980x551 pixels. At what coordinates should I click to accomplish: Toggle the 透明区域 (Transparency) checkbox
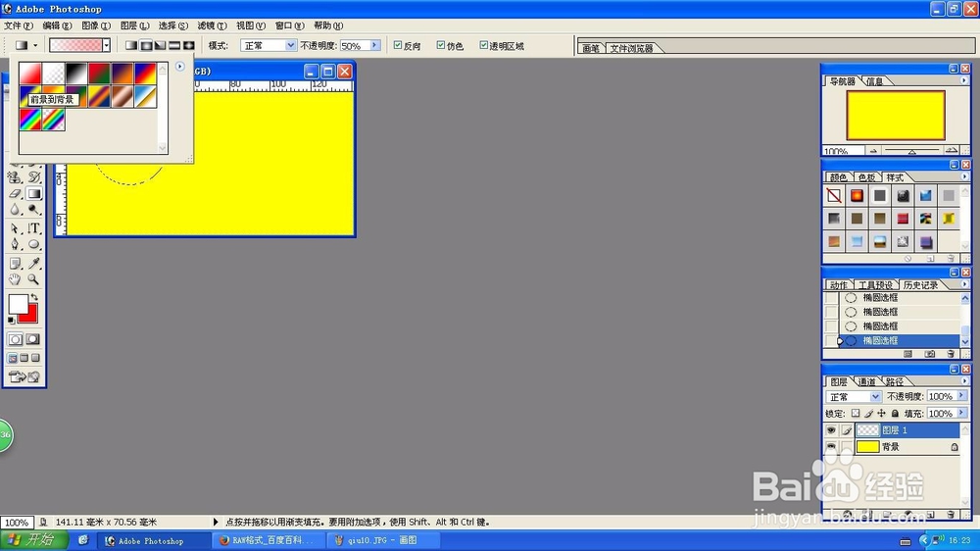(x=483, y=45)
